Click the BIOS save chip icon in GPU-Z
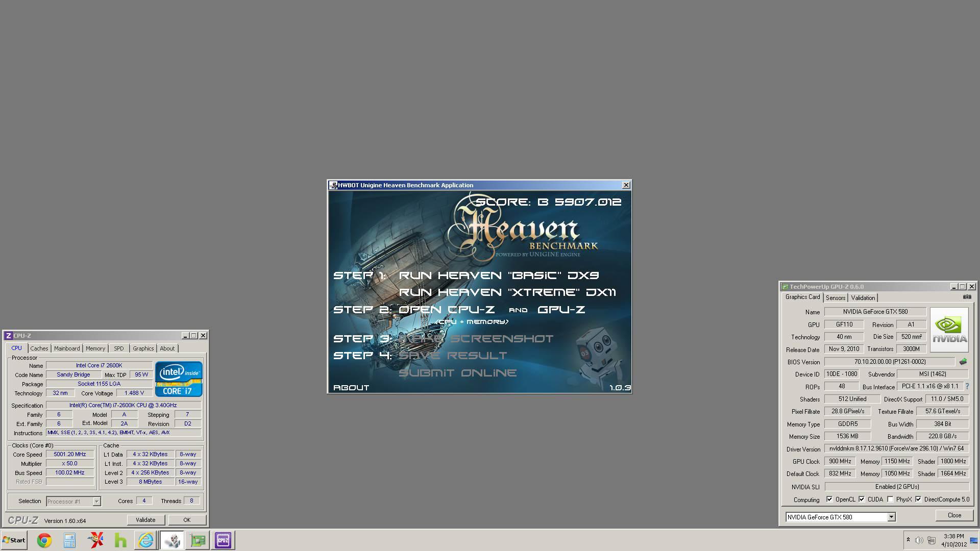The height and width of the screenshot is (551, 980). click(963, 362)
